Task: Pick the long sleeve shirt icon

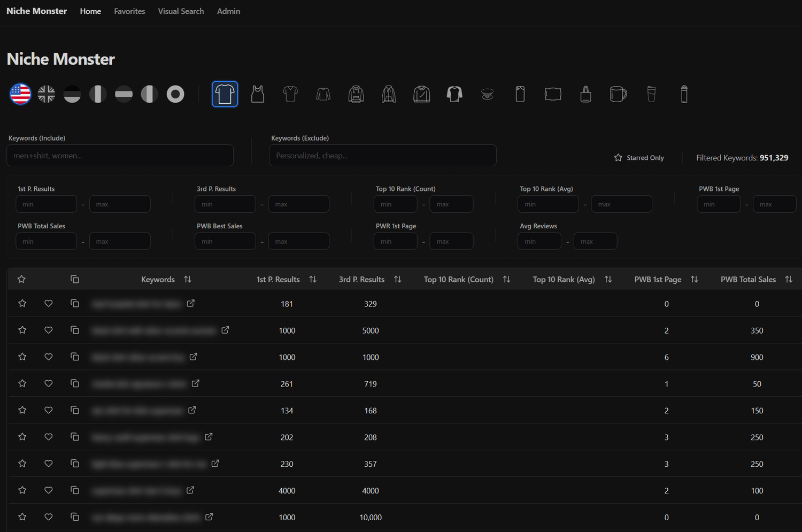Action: point(323,94)
